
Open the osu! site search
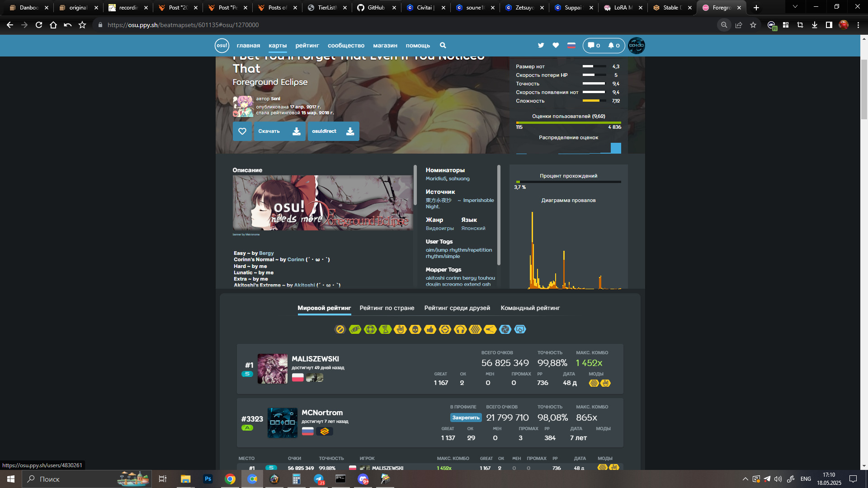click(x=443, y=45)
